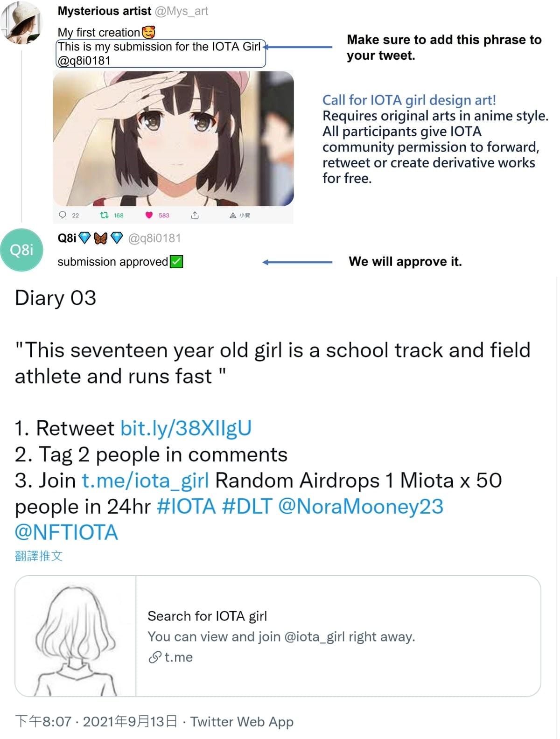Click the 翻譯推文 translate tweet link

pos(39,556)
